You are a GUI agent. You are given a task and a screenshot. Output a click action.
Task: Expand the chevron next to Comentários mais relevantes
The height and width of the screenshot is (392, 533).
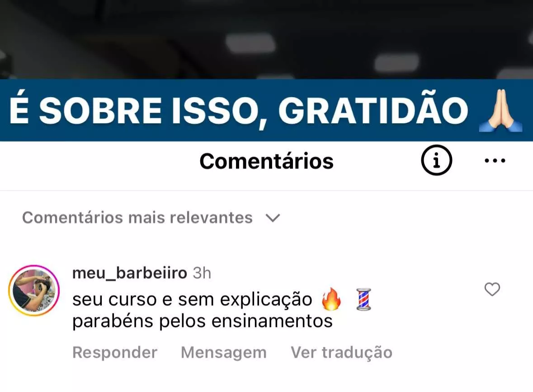[x=273, y=218]
